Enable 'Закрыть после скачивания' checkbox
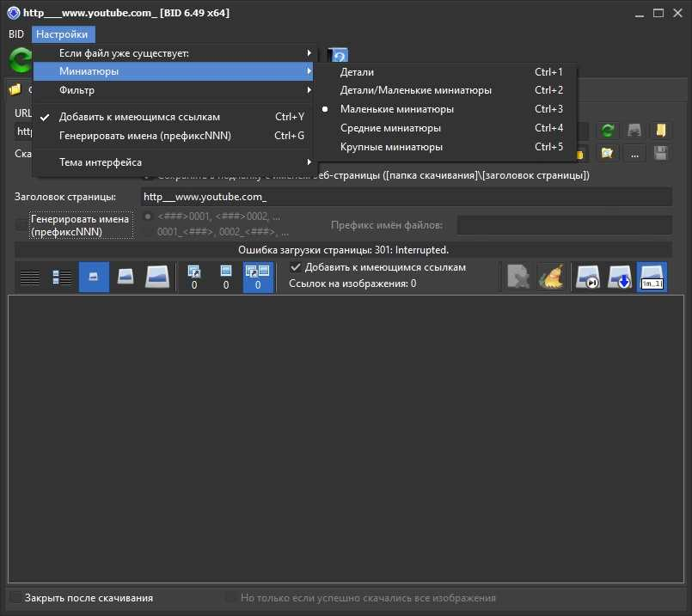Image resolution: width=692 pixels, height=616 pixels. (15, 597)
